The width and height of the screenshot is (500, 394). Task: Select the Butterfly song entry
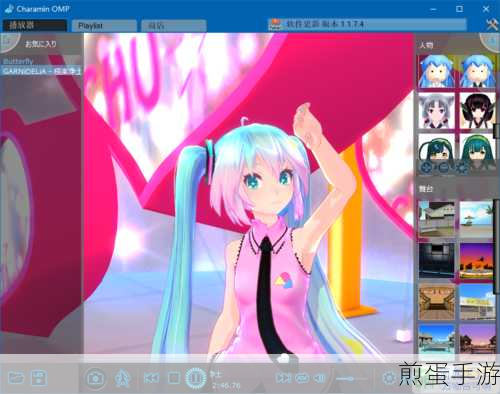pyautogui.click(x=18, y=61)
